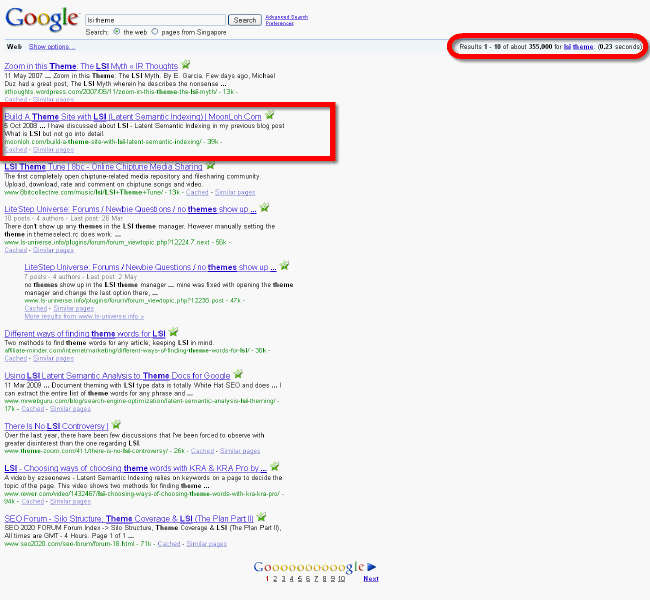
Task: Open 'LSI Theme Tune | 8bc' result
Action: [103, 167]
